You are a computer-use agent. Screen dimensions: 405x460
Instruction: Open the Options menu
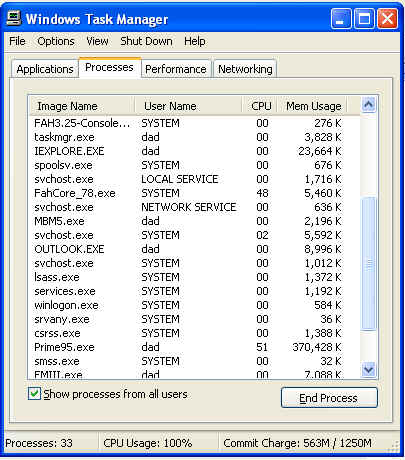(x=56, y=41)
